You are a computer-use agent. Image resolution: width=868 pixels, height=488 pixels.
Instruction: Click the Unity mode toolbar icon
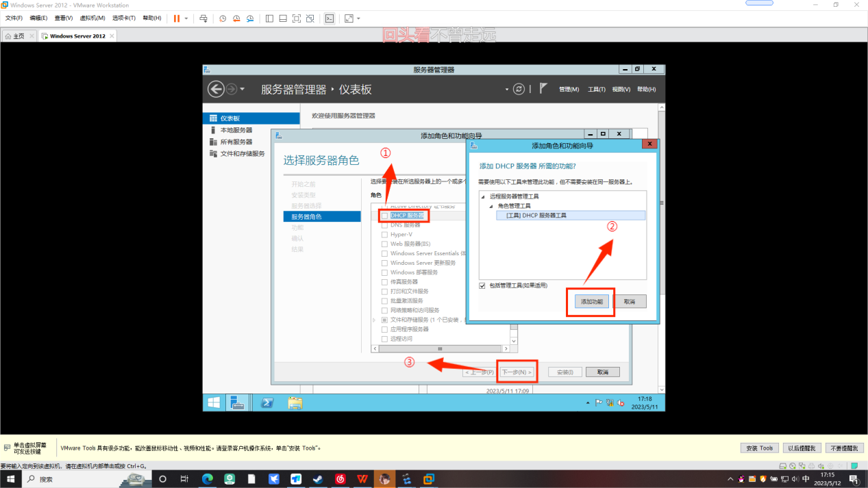tap(310, 18)
